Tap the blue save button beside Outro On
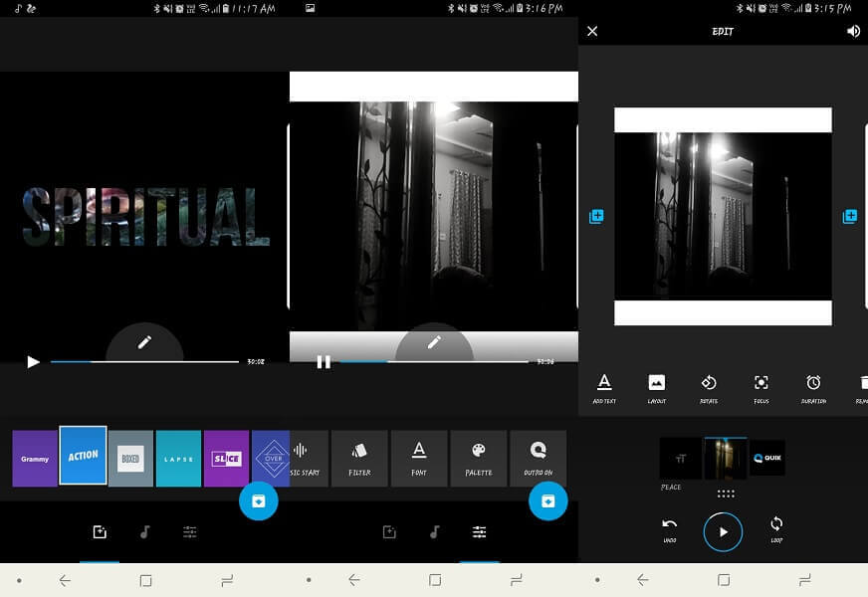The image size is (868, 597). (x=548, y=501)
